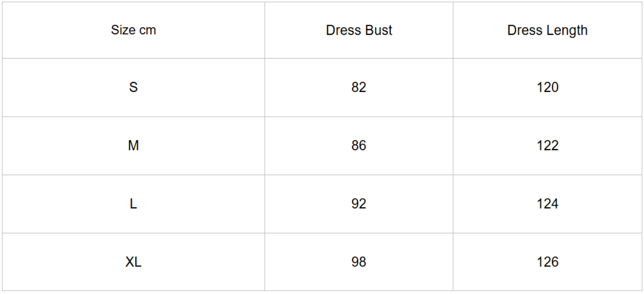Click dress length 120 in S row
Screen dimensions: 644x294
[x=547, y=87]
